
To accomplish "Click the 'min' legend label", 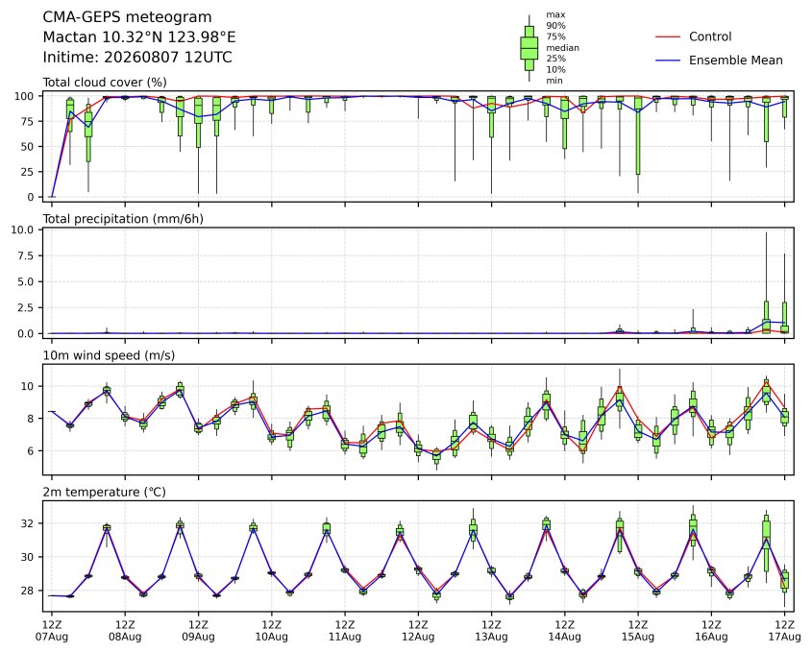I will [x=554, y=81].
